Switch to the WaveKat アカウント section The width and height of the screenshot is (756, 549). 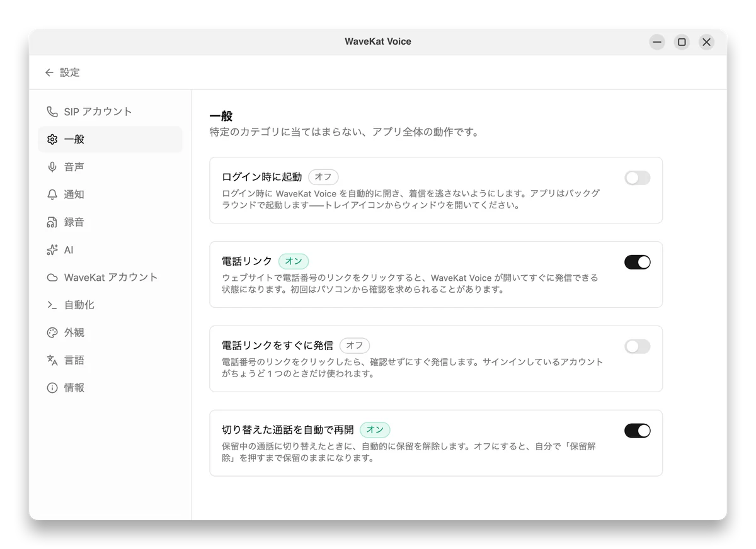pos(110,278)
